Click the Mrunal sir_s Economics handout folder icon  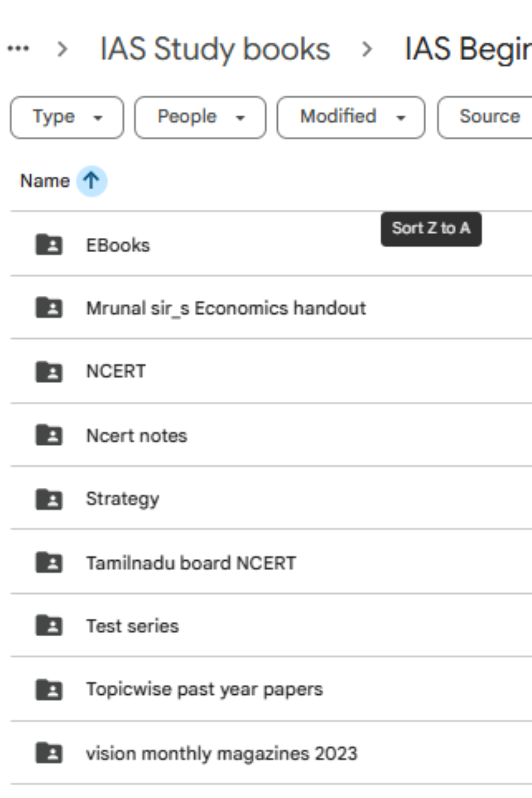(x=49, y=307)
